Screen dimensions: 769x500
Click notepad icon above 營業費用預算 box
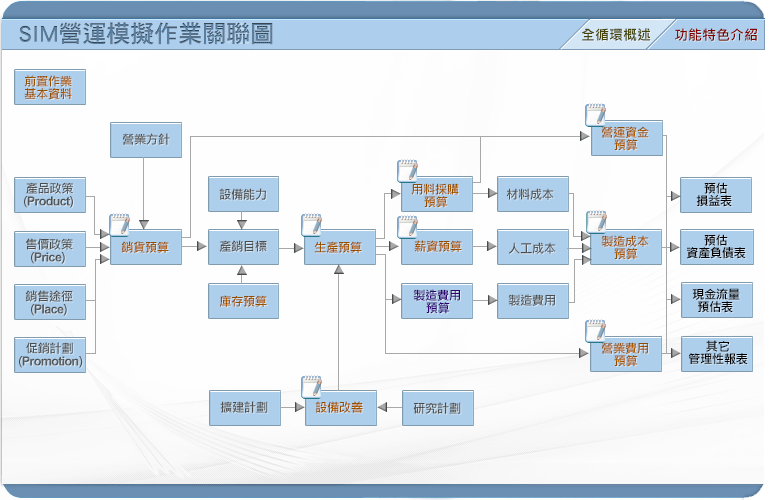pyautogui.click(x=595, y=331)
